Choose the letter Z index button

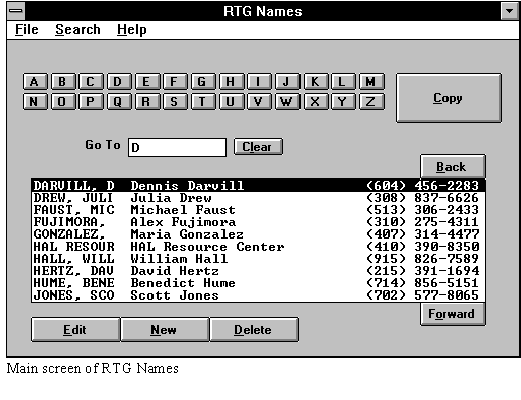pos(371,102)
